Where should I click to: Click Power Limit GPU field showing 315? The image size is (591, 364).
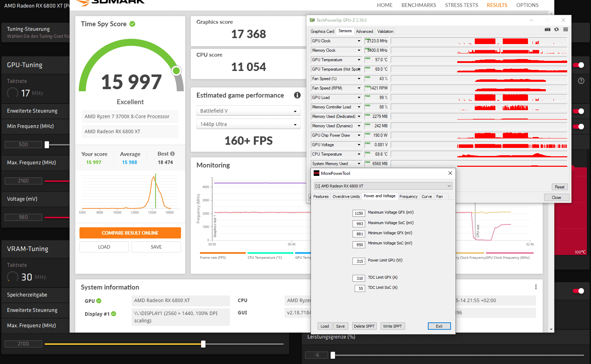(359, 261)
